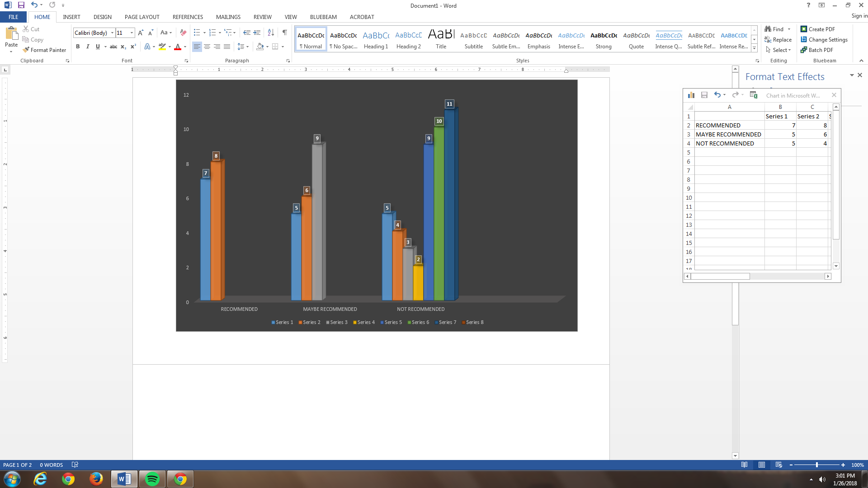Click the Sort A-Z icon
This screenshot has width=868, height=488.
(271, 33)
